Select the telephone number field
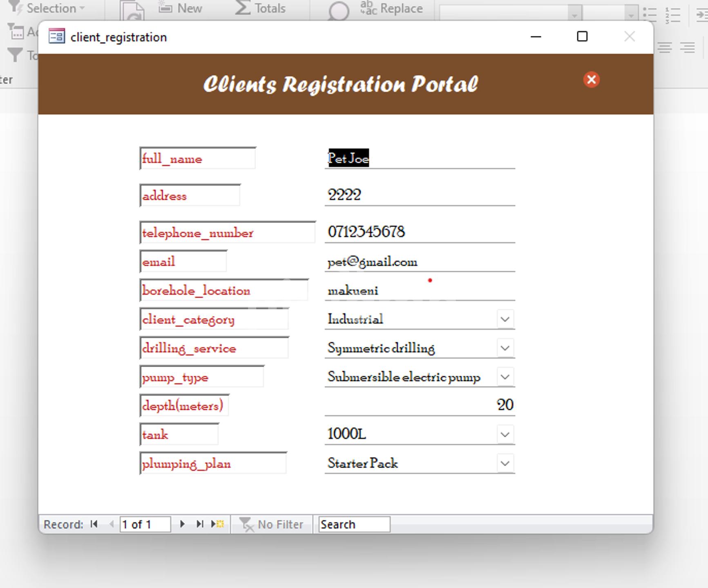708x588 pixels. pyautogui.click(x=419, y=232)
